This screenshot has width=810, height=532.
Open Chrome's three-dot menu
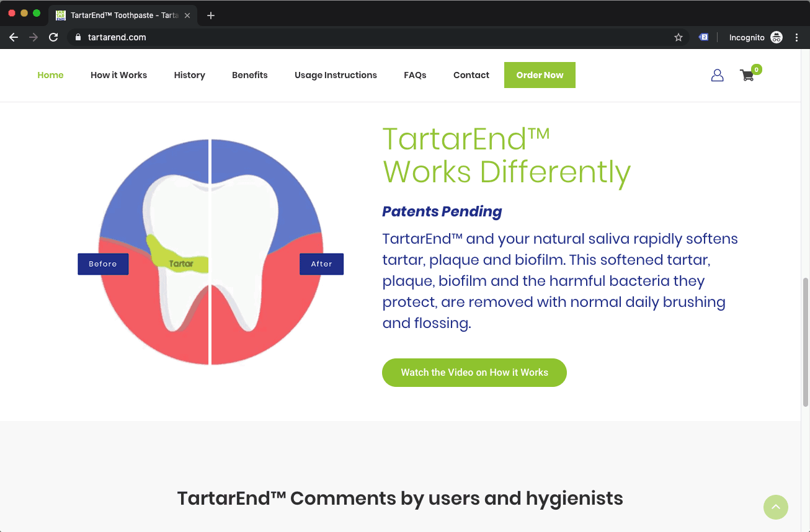tap(797, 37)
